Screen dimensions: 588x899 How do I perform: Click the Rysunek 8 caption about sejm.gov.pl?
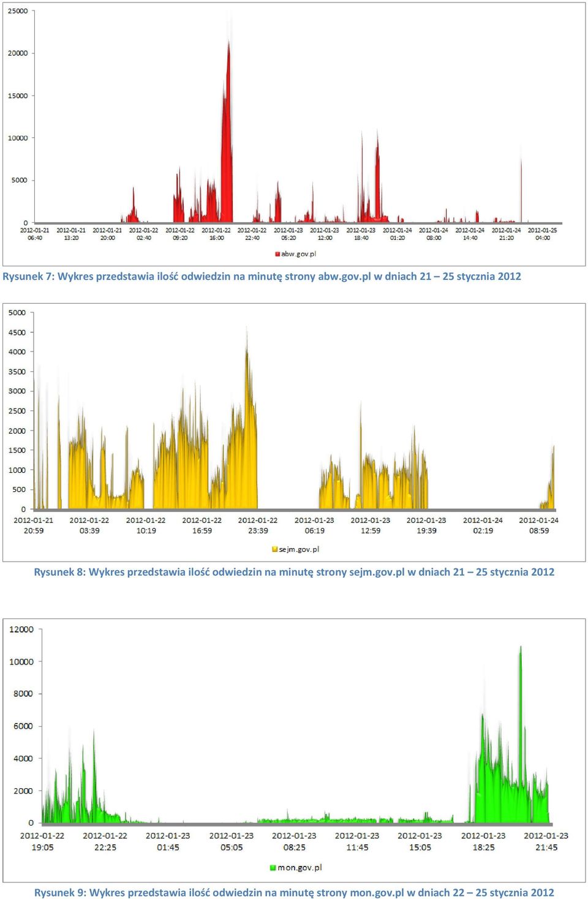(294, 572)
